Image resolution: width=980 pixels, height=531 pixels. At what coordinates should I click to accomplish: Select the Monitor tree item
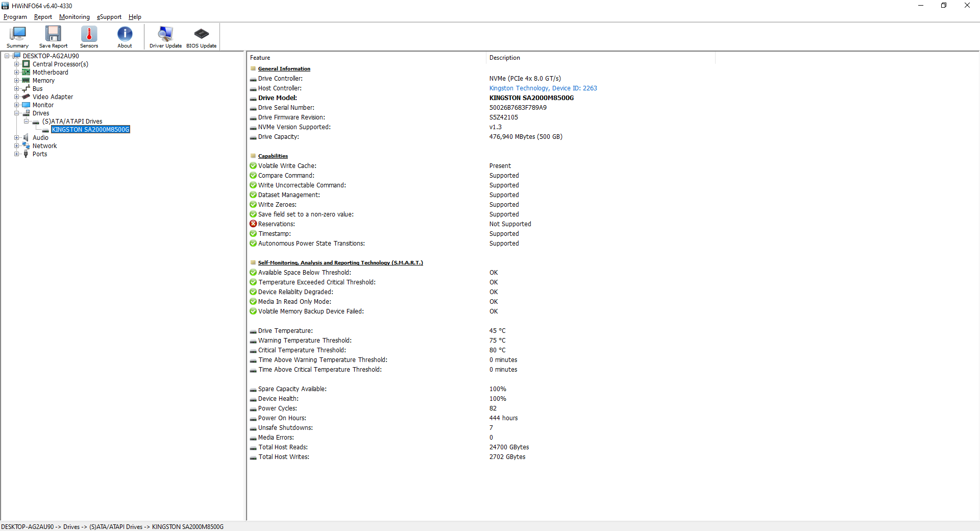coord(43,105)
